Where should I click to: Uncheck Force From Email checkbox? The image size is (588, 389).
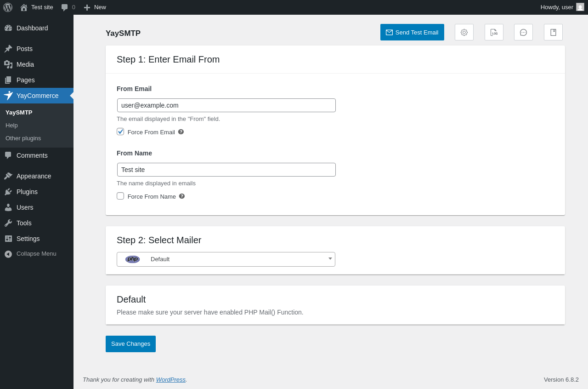120,132
